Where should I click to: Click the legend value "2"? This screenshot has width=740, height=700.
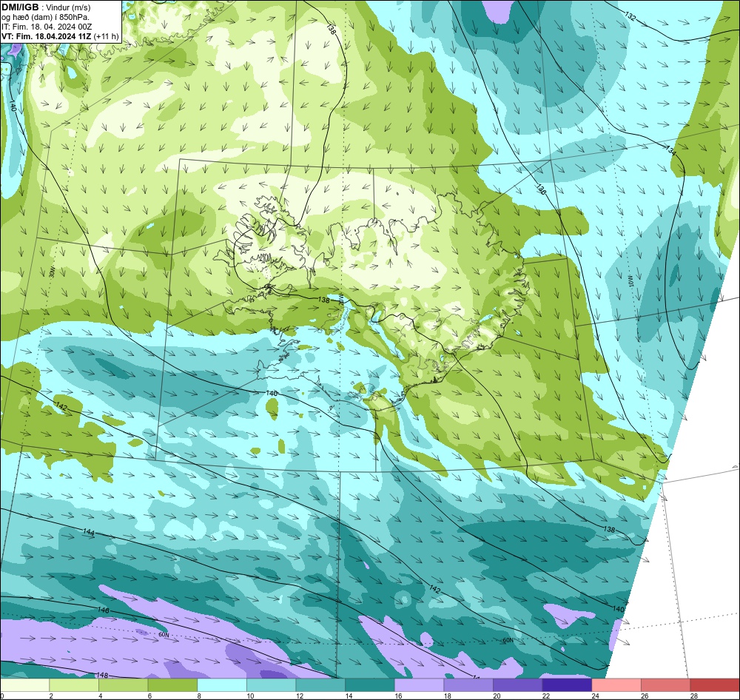coord(50,696)
